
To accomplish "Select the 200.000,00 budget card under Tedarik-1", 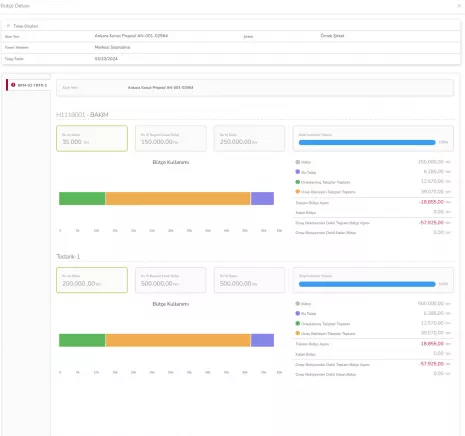I will (92, 280).
